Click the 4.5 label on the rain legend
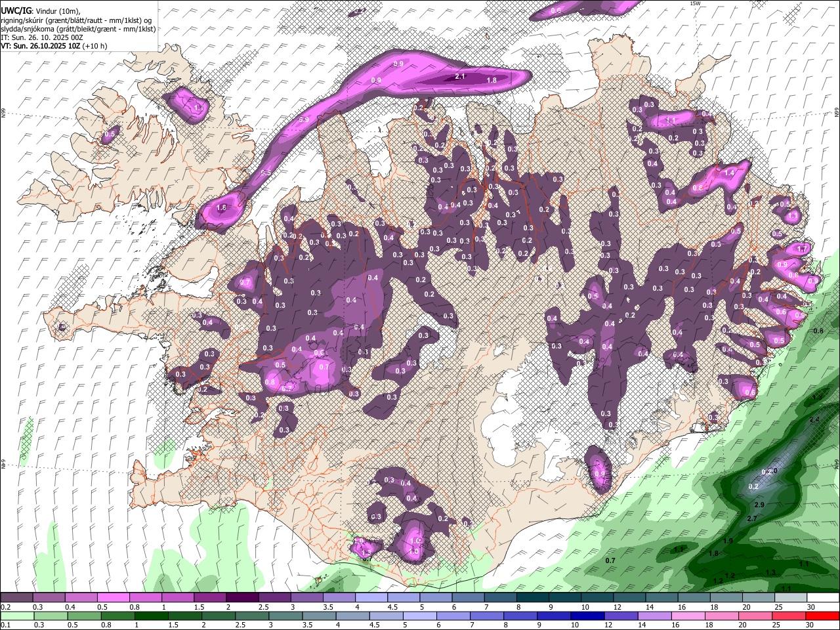The image size is (840, 630). pyautogui.click(x=375, y=625)
